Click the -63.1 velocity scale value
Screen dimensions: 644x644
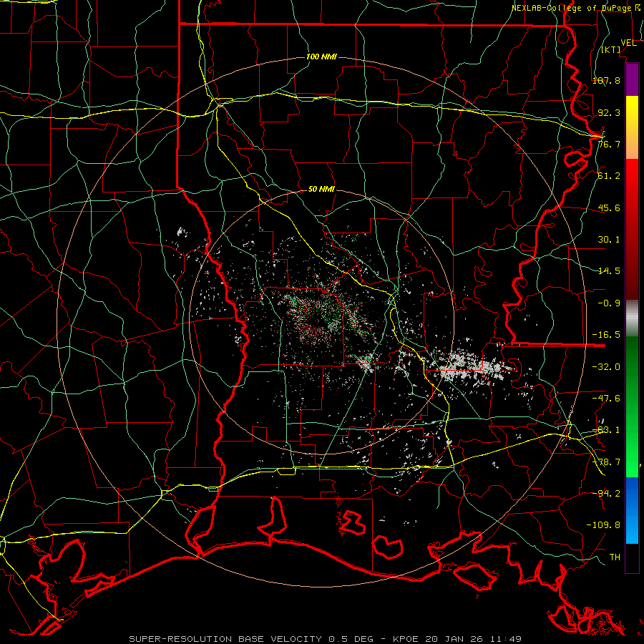point(606,430)
